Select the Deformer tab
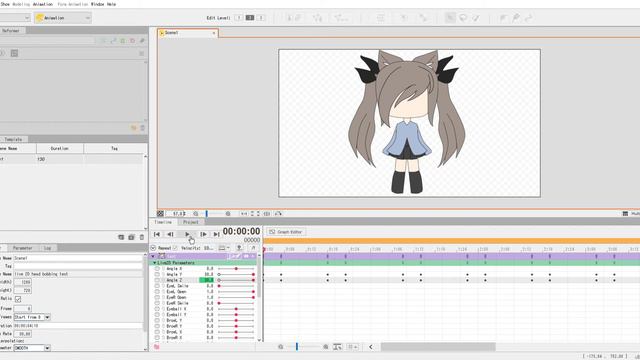This screenshot has width=640, height=360. [11, 31]
